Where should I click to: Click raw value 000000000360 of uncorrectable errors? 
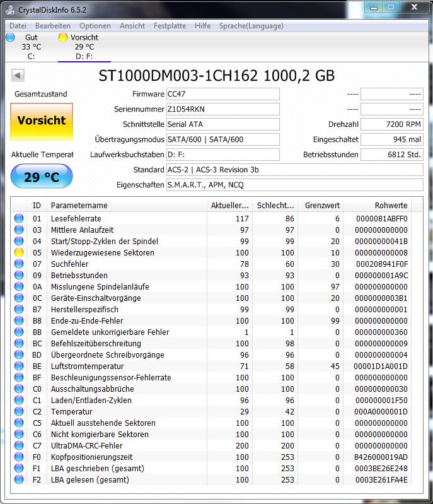pos(381,332)
